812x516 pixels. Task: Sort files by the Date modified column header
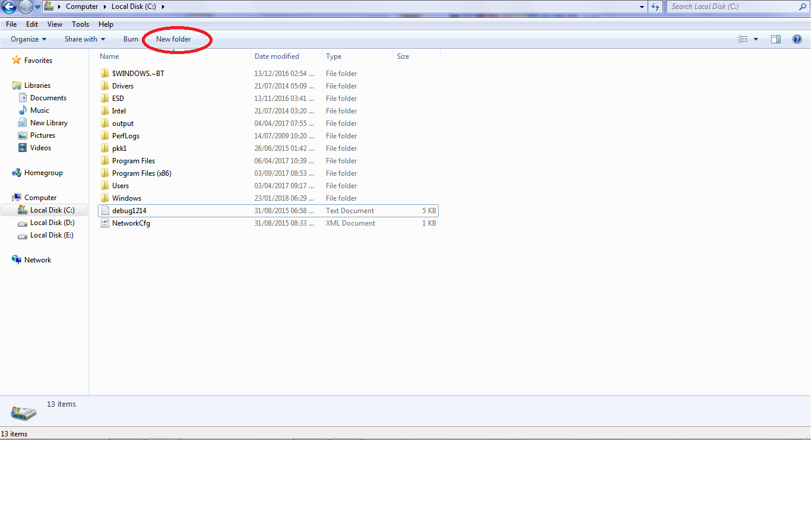click(x=277, y=56)
